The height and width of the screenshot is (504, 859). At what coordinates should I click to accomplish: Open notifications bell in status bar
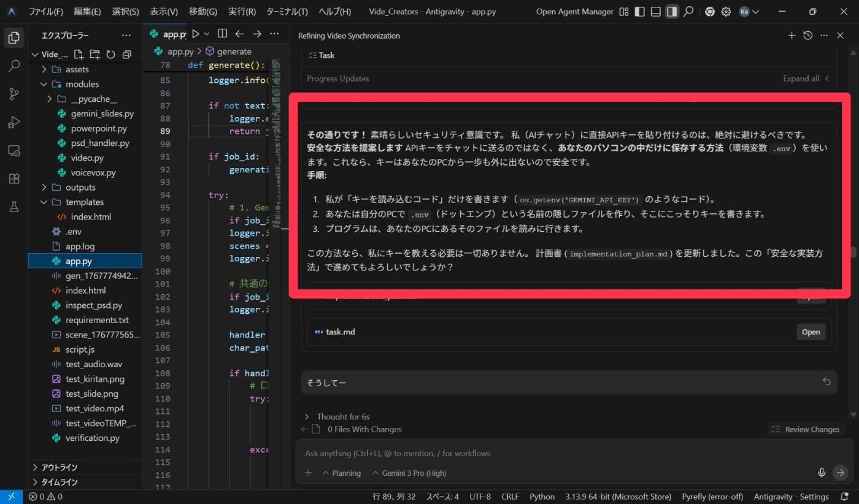[844, 497]
